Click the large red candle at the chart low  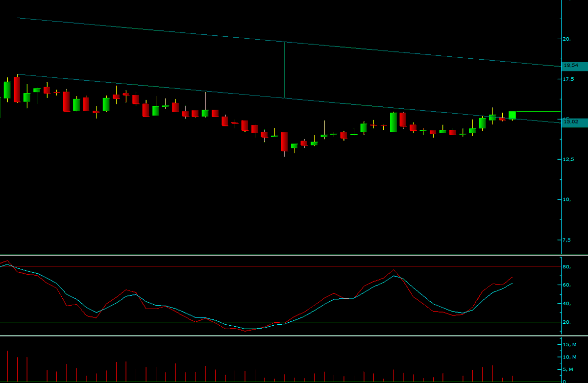pyautogui.click(x=284, y=142)
